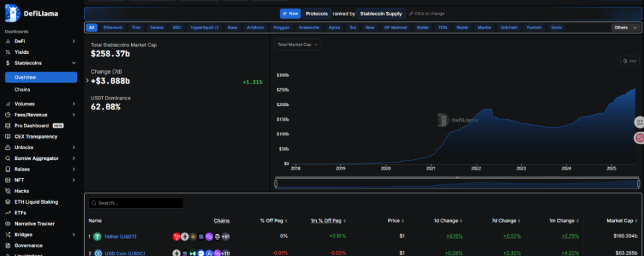Screen dimensions: 644x256
Task: Click the New button in the banner
Action: [x=290, y=13]
